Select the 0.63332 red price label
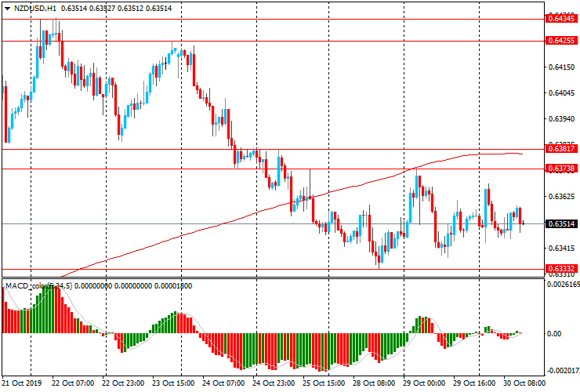Image resolution: width=580 pixels, height=392 pixels. [x=561, y=268]
